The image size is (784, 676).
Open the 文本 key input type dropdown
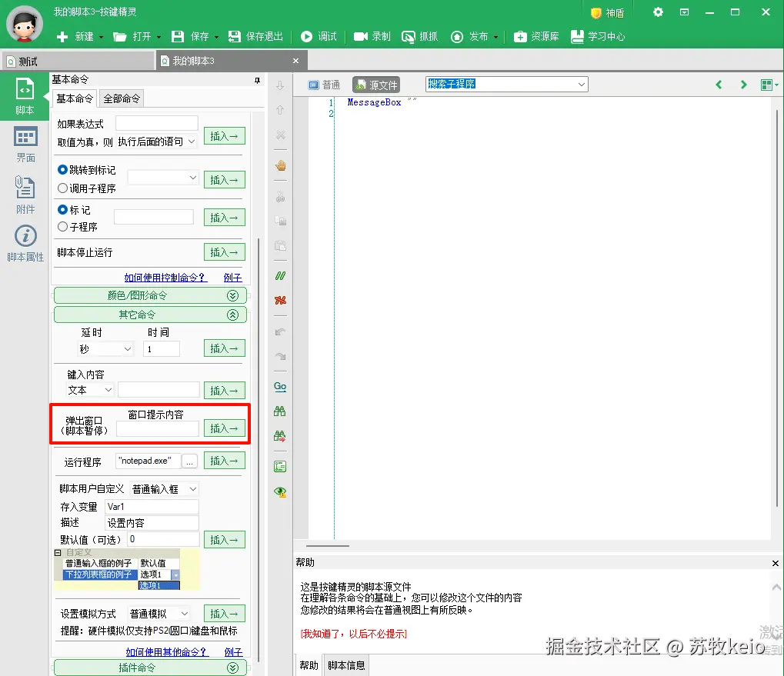coord(90,390)
